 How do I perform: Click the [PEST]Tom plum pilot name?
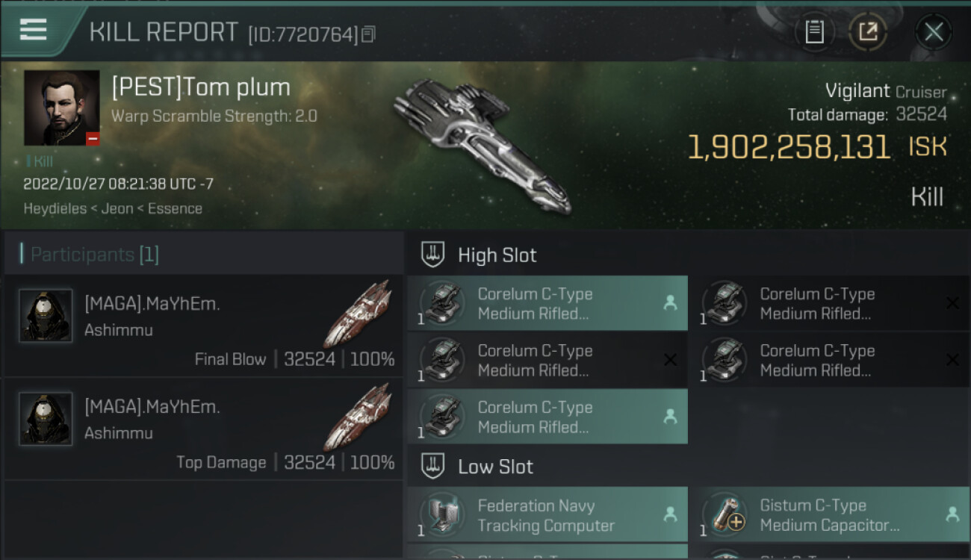point(201,87)
